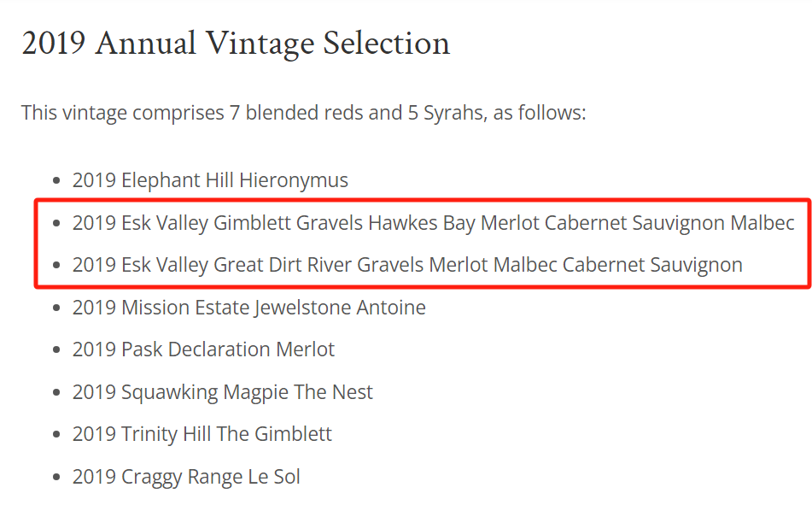
Task: Click the Pask Declaration Merlot entry
Action: pyautogui.click(x=203, y=349)
